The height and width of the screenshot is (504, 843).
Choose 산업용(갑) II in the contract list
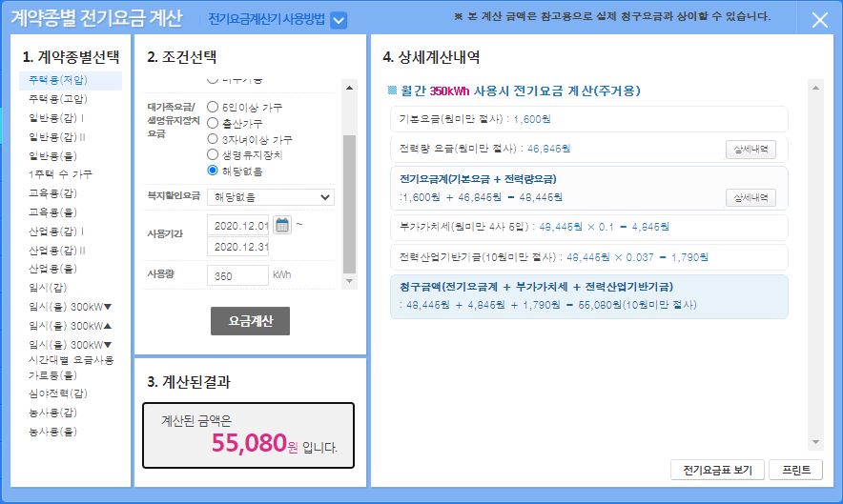coord(57,251)
